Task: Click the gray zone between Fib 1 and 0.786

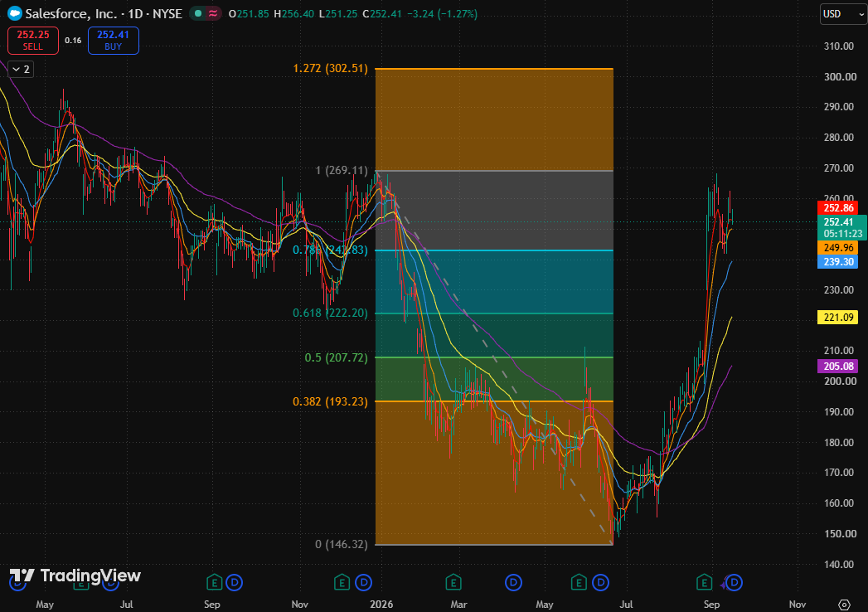Action: (494, 211)
